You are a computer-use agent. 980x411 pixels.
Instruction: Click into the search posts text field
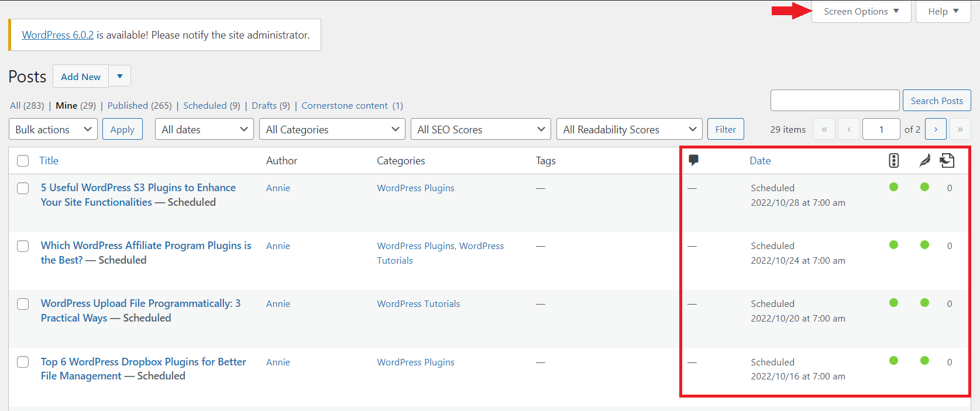pos(835,101)
